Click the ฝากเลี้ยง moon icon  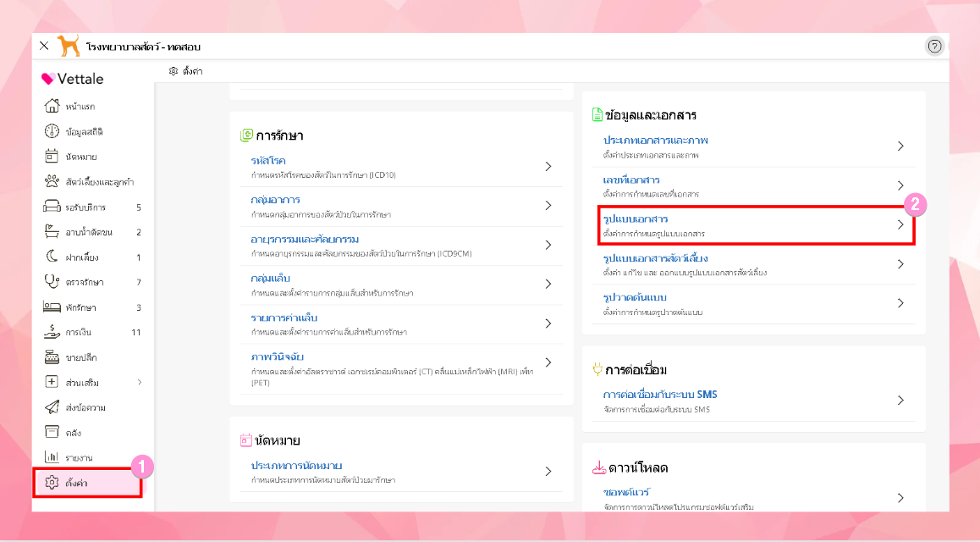tap(52, 257)
